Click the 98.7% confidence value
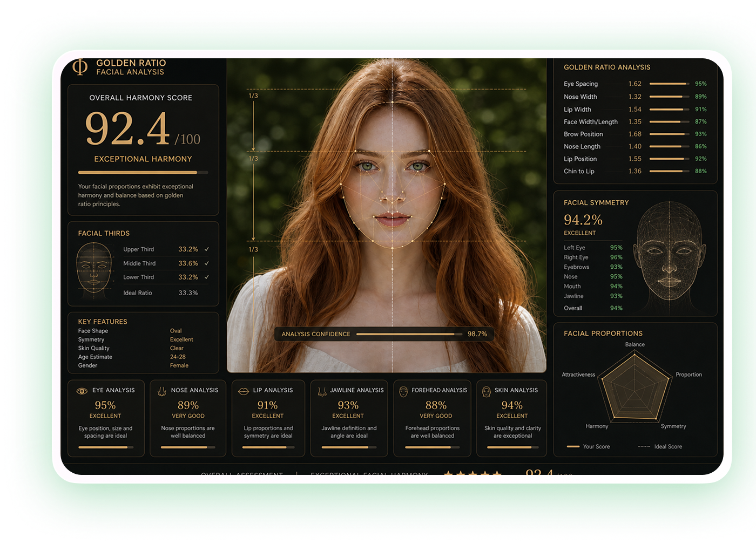 tap(477, 334)
